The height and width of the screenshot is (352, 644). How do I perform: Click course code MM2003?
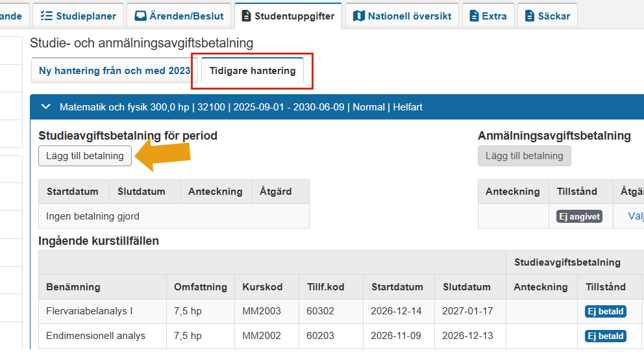pos(262,311)
